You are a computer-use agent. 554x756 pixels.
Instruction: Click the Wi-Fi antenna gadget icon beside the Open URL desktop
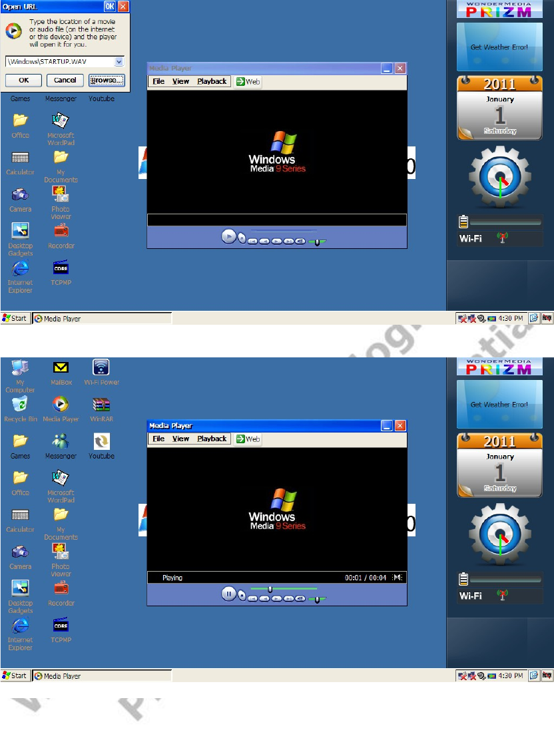coord(502,238)
